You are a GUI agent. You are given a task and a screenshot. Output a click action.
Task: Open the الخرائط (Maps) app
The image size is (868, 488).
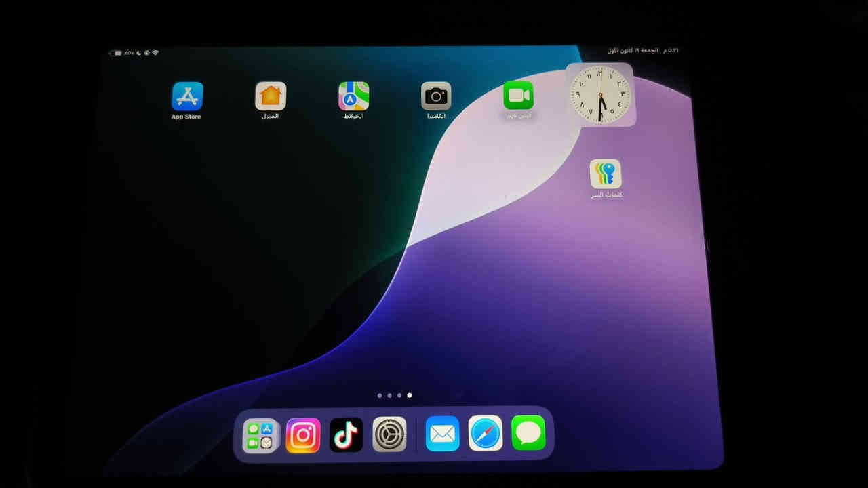click(353, 95)
